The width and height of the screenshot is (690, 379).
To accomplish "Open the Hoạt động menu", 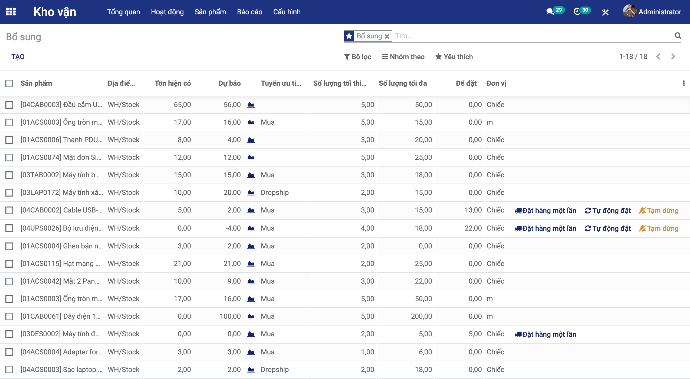I will click(167, 12).
